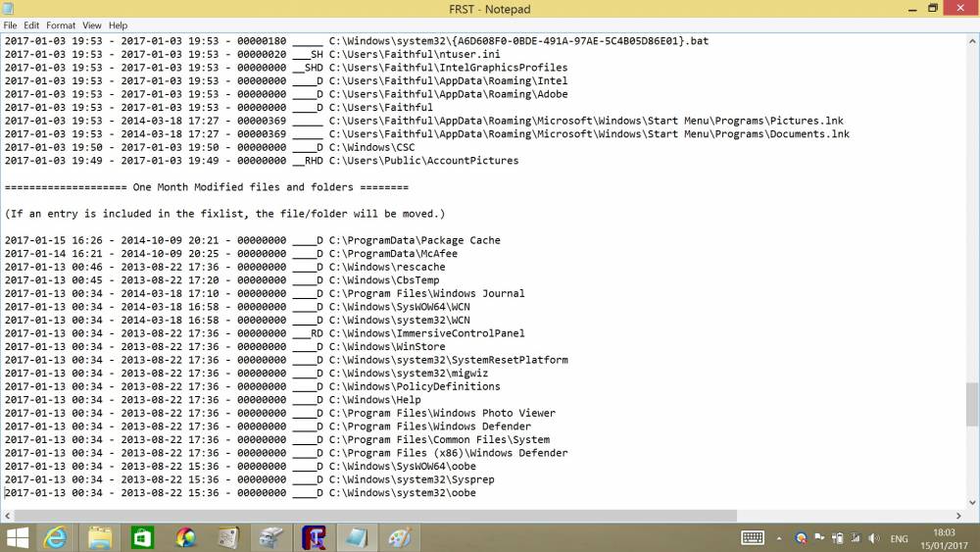Click the vertical scrollbar thumb
This screenshot has width=980, height=552.
(x=972, y=405)
